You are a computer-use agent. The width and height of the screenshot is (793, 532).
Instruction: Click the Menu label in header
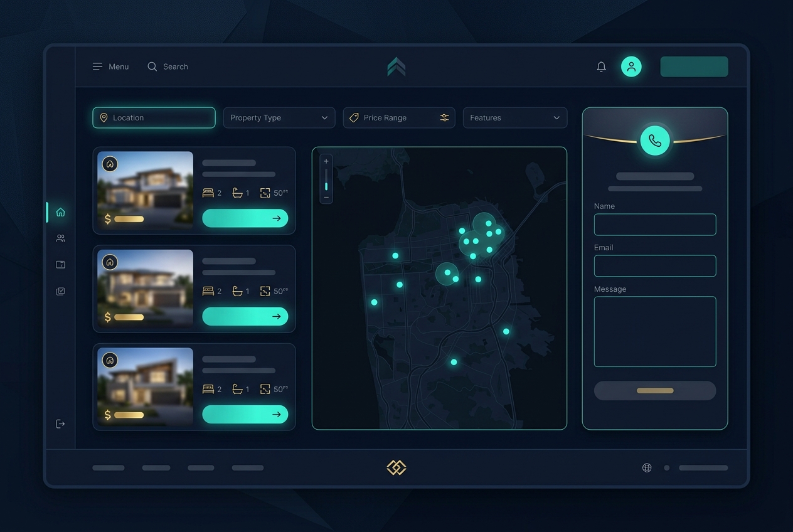pyautogui.click(x=119, y=66)
